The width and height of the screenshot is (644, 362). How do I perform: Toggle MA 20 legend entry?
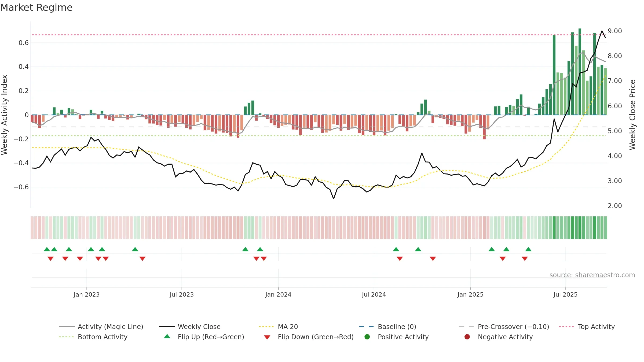[x=278, y=327]
